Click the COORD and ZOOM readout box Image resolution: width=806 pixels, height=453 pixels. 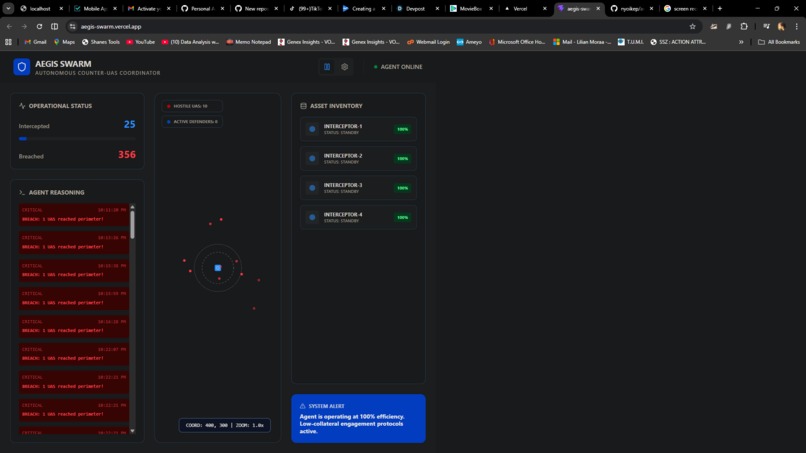(225, 425)
